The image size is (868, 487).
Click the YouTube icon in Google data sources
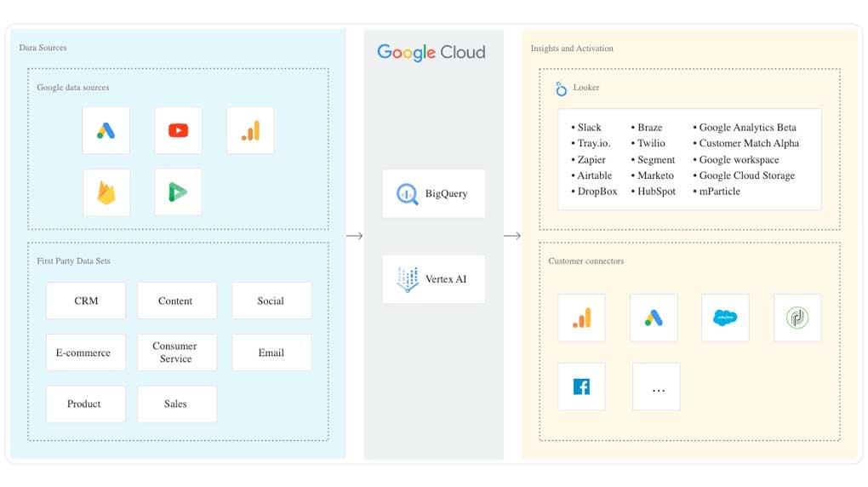[x=178, y=130]
